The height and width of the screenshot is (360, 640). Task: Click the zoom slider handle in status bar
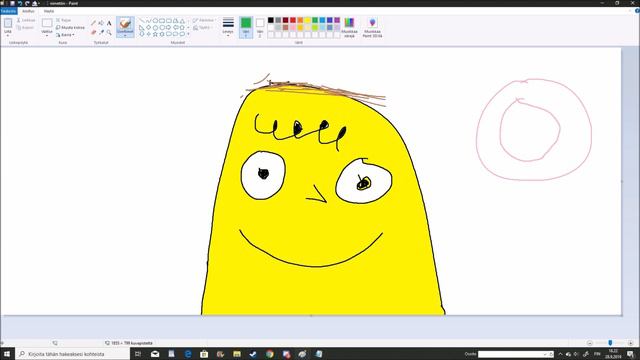tap(610, 343)
